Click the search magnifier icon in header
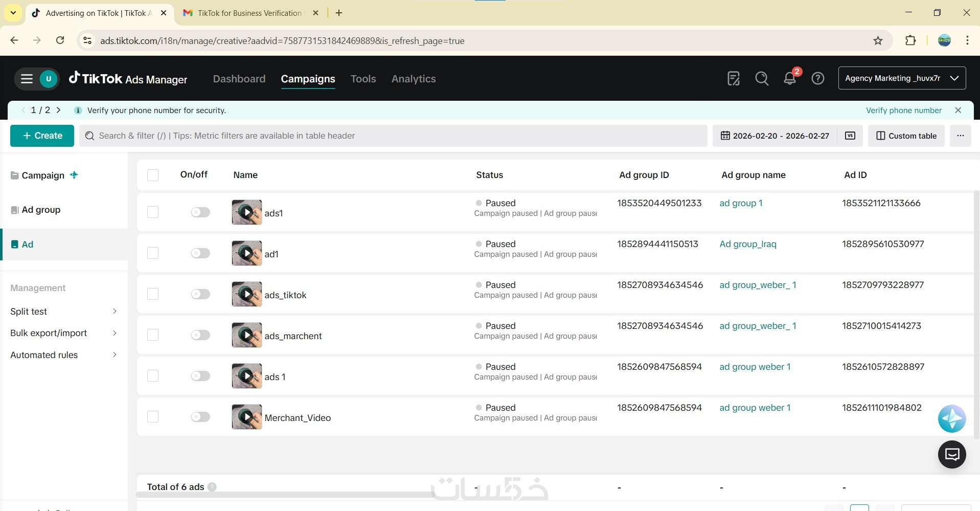Image resolution: width=980 pixels, height=511 pixels. pos(762,78)
